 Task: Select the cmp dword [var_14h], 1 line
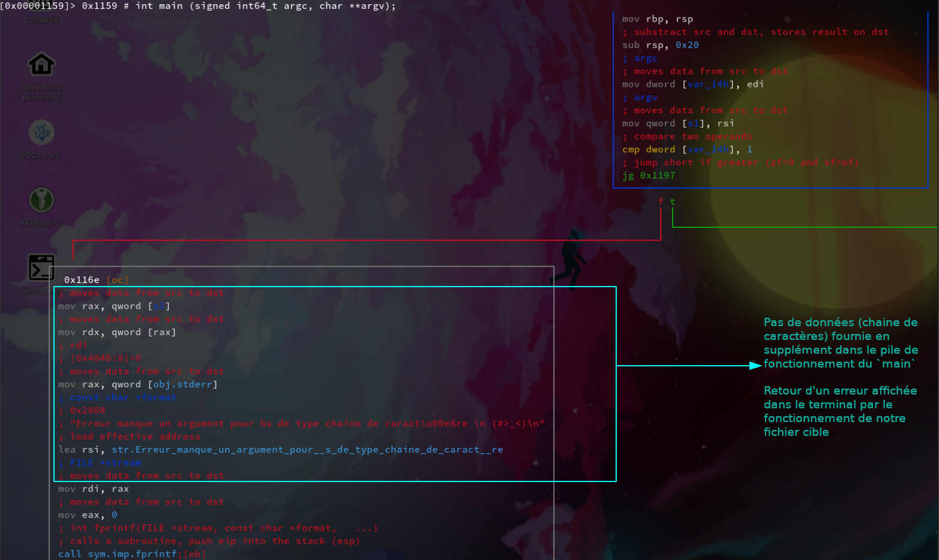coord(686,149)
